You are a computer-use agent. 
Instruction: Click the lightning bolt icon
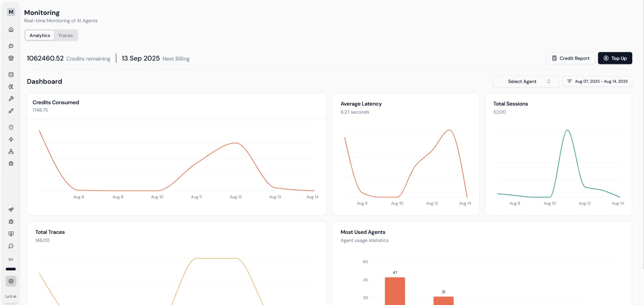[11, 139]
